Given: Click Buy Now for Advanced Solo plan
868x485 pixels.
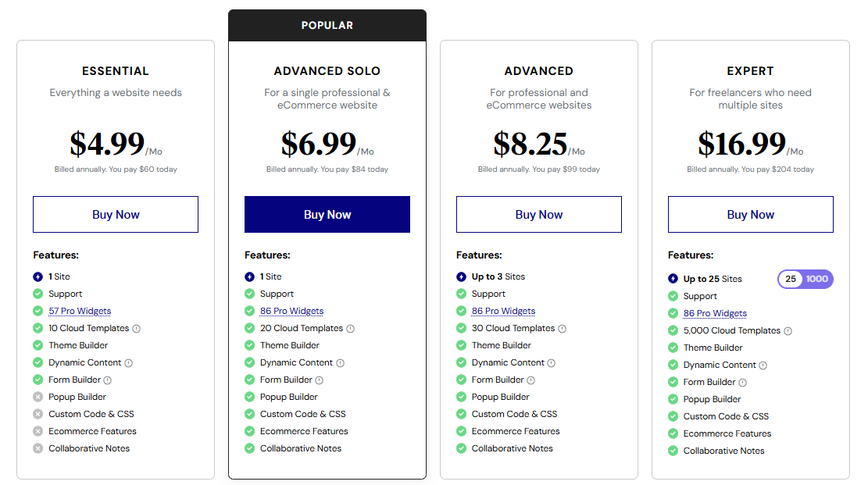Looking at the screenshot, I should (327, 214).
